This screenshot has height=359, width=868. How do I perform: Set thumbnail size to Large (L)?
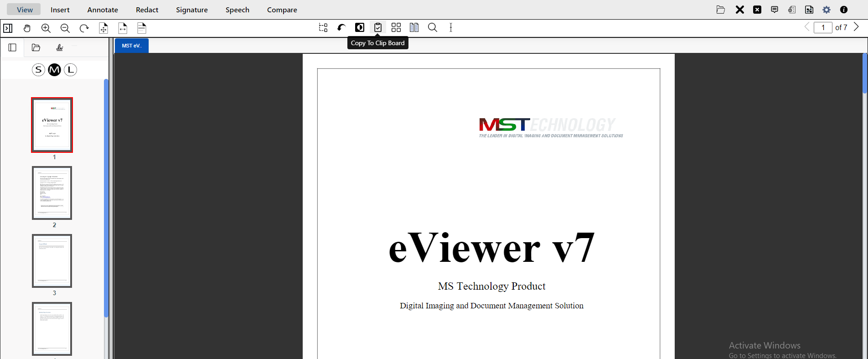70,70
